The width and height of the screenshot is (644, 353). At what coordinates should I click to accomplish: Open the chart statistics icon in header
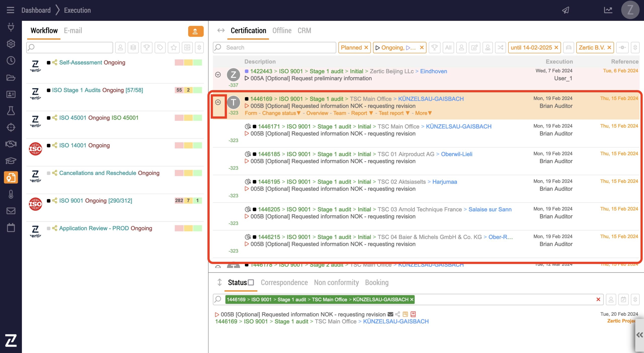tap(608, 10)
